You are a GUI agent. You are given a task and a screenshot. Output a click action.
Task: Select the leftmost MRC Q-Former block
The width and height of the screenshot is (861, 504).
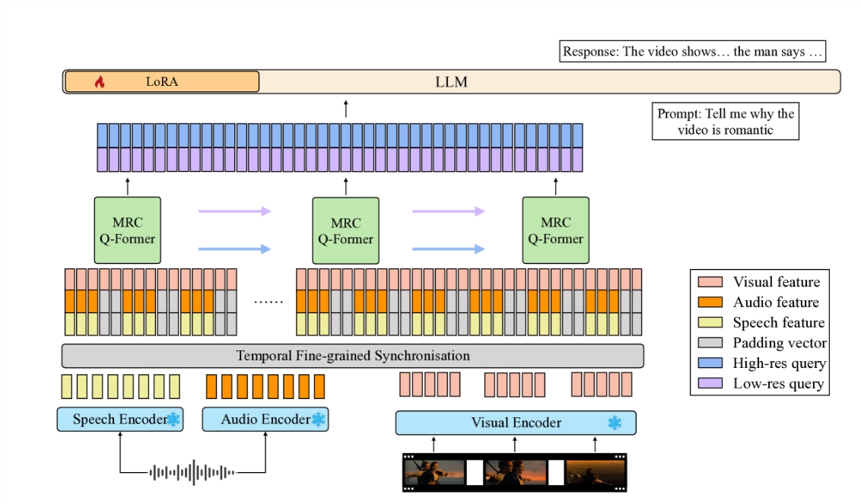(x=128, y=230)
